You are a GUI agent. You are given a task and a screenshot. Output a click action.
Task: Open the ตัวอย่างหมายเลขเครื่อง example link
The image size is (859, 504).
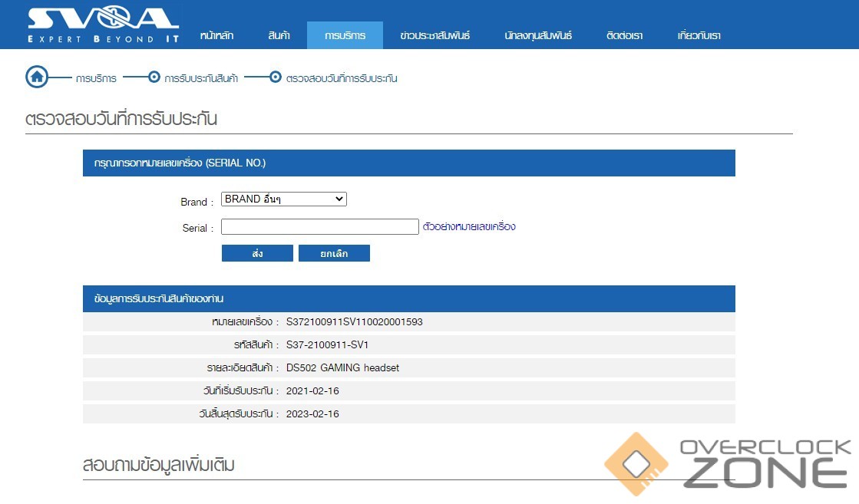point(469,227)
